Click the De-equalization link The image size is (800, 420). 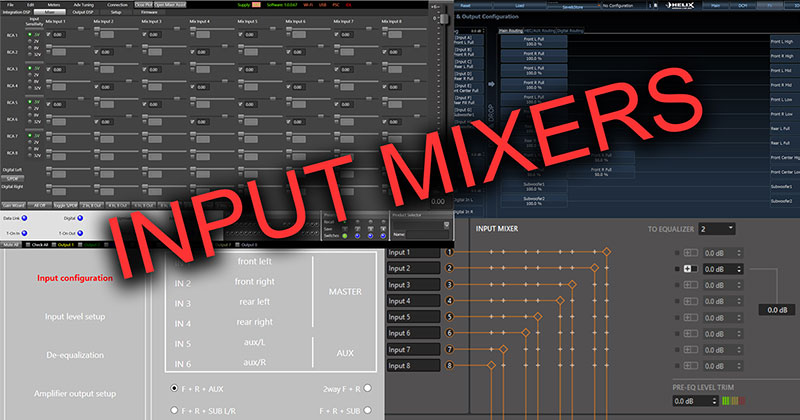pos(75,355)
